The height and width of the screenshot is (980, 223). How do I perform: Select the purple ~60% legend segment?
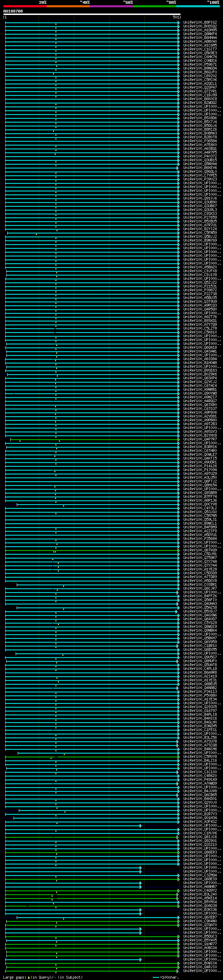point(111,6)
